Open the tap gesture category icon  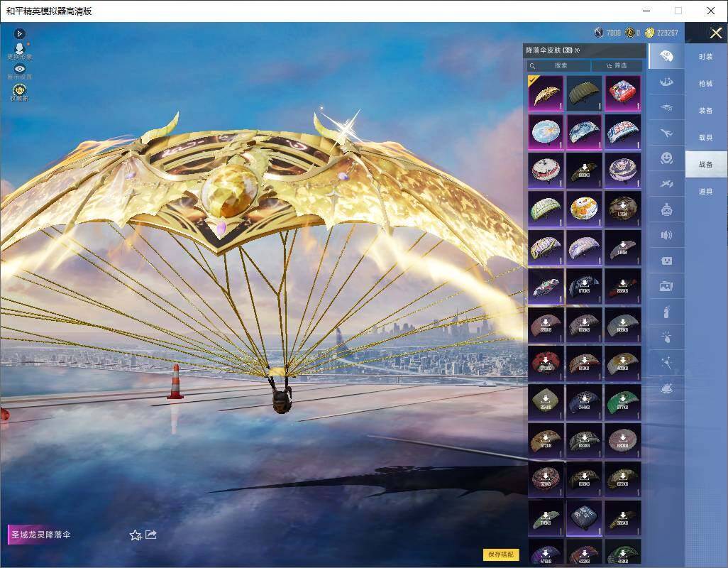click(x=666, y=337)
